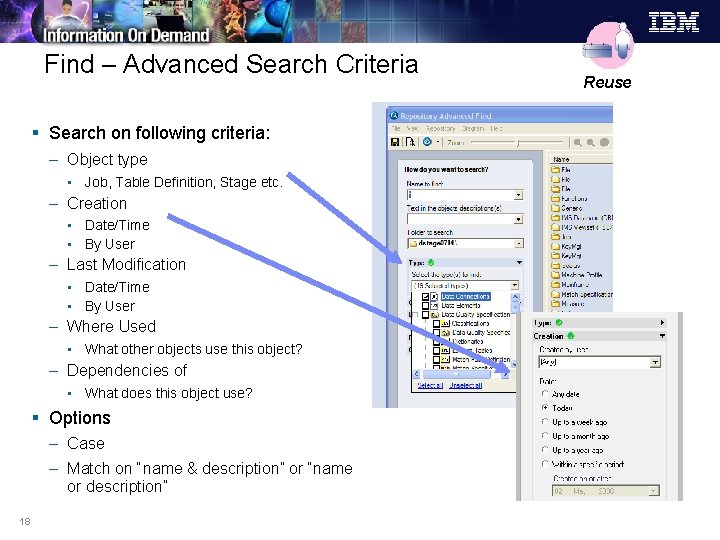Open the Repository menu
The height and width of the screenshot is (540, 720).
coord(440,129)
